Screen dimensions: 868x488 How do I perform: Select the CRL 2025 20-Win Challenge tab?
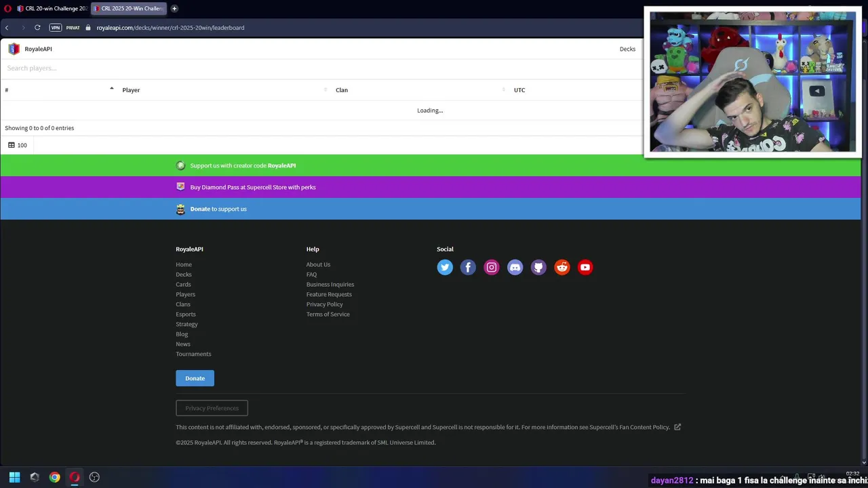tap(129, 9)
